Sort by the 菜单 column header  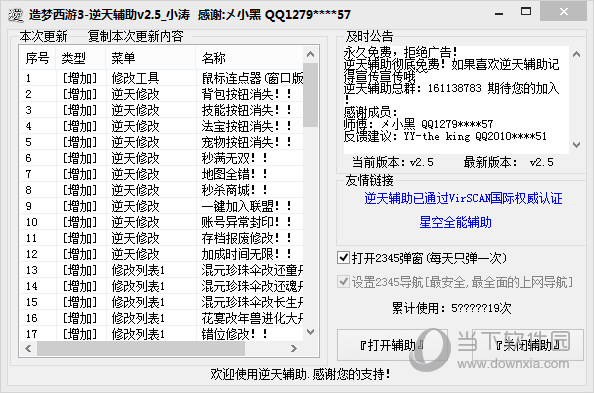(150, 58)
